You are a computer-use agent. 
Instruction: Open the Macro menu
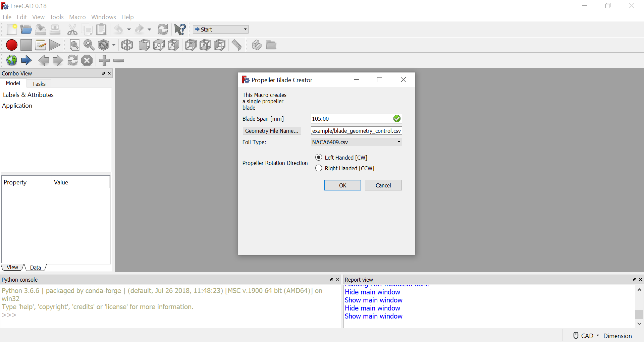(x=77, y=17)
